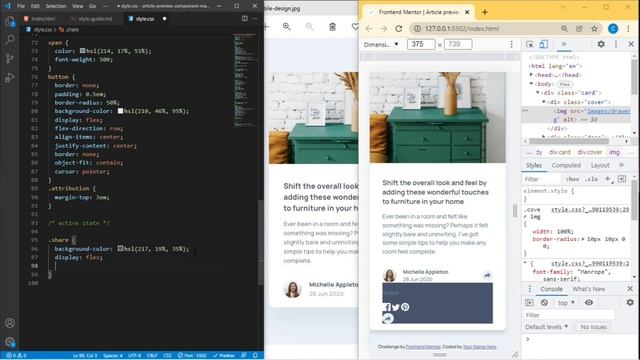The height and width of the screenshot is (360, 640).
Task: Open the Selection menu in VS Code
Action: [x=56, y=6]
